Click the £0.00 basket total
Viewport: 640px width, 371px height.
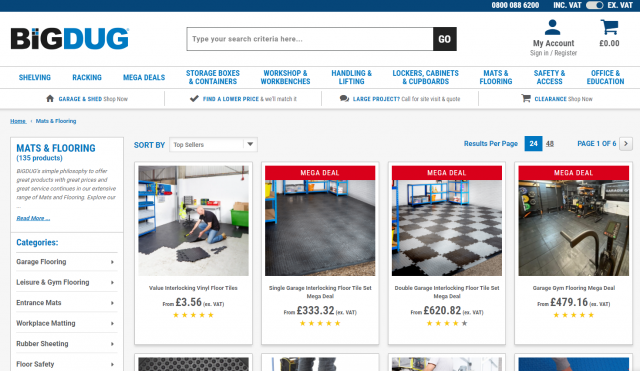609,43
